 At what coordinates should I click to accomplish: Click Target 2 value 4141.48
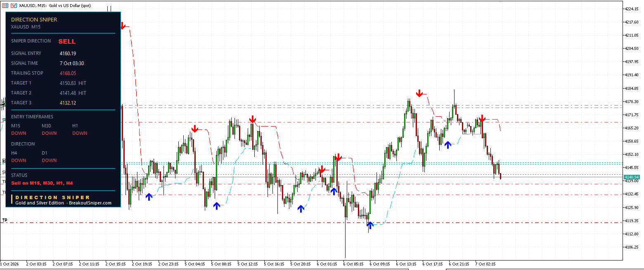pyautogui.click(x=68, y=93)
